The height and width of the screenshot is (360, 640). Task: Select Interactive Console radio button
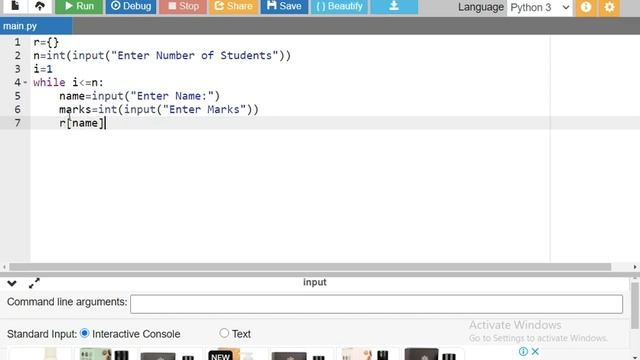(84, 333)
